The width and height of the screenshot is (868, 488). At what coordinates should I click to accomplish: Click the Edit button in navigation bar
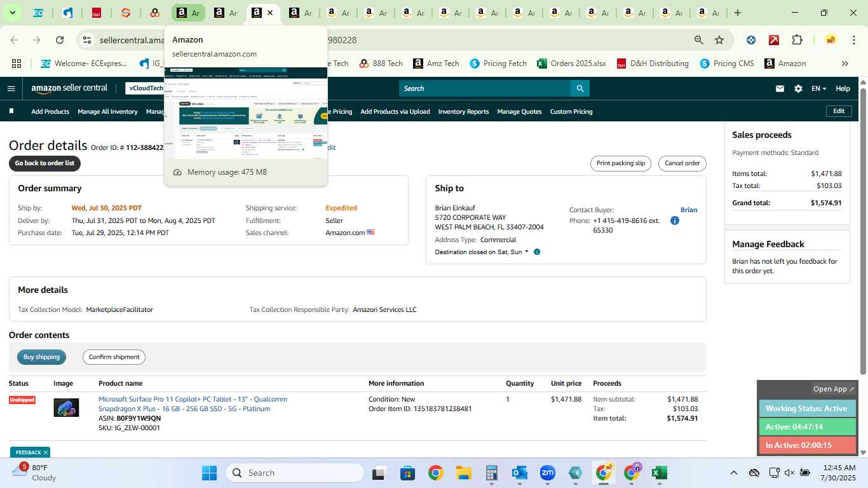click(839, 111)
